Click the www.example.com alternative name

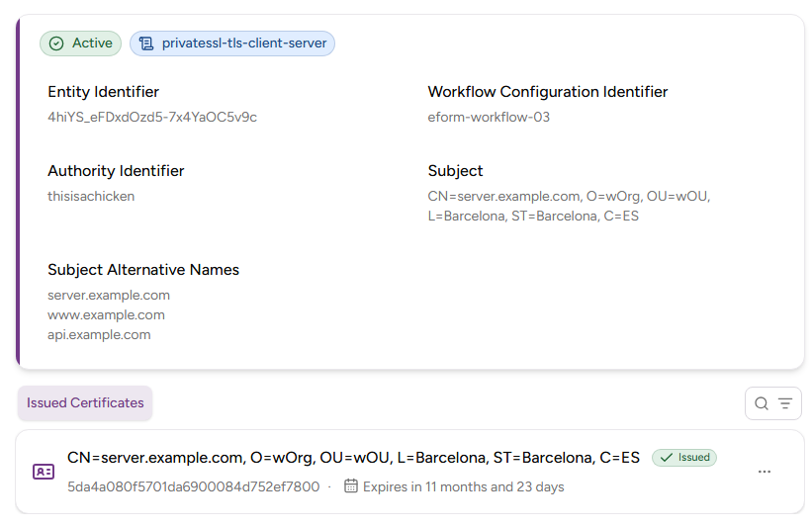(106, 314)
